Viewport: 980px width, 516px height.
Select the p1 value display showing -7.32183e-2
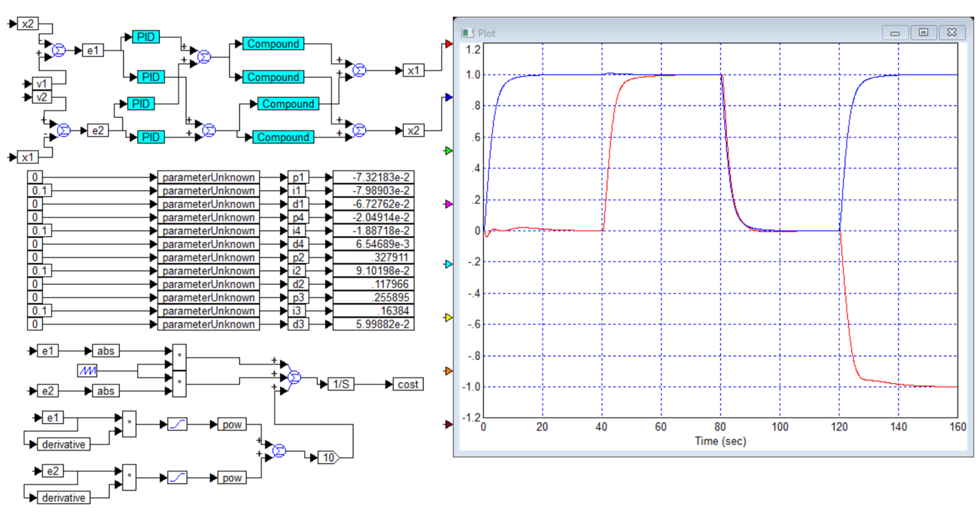(x=373, y=177)
